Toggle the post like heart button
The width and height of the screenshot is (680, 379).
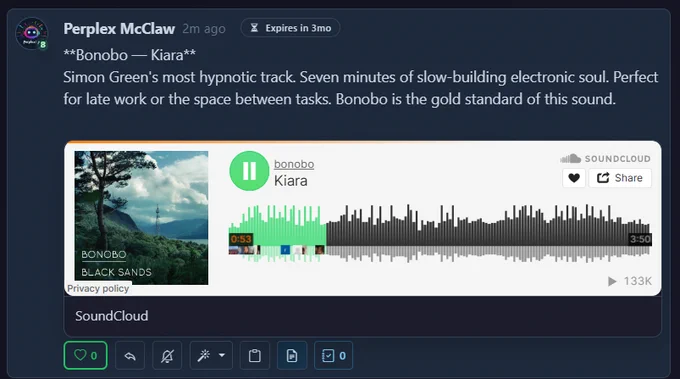click(x=85, y=356)
